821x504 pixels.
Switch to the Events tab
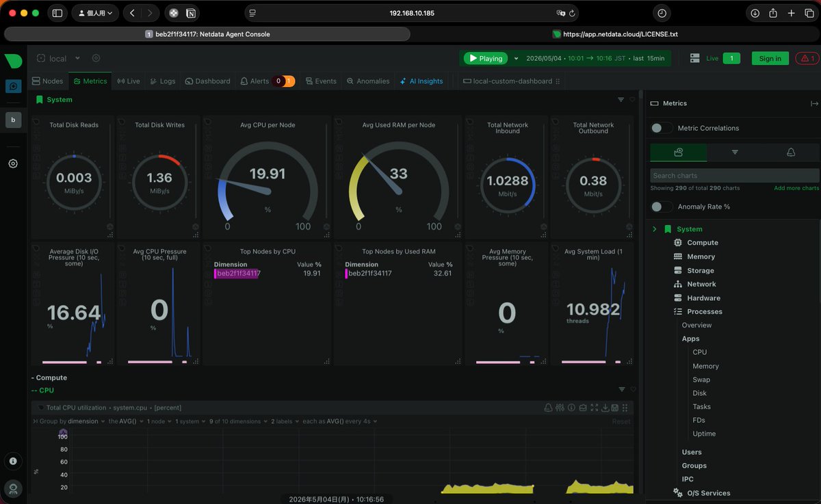[x=320, y=81]
